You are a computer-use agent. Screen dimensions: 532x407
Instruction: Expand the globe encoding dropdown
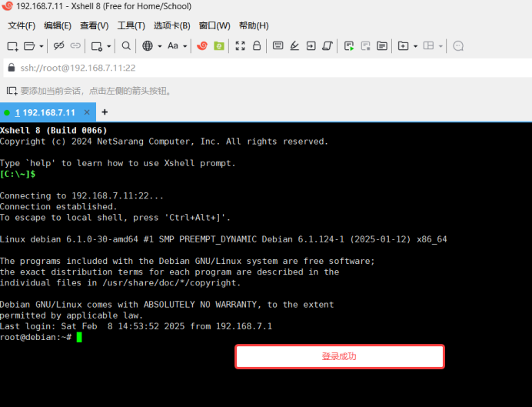click(x=160, y=46)
